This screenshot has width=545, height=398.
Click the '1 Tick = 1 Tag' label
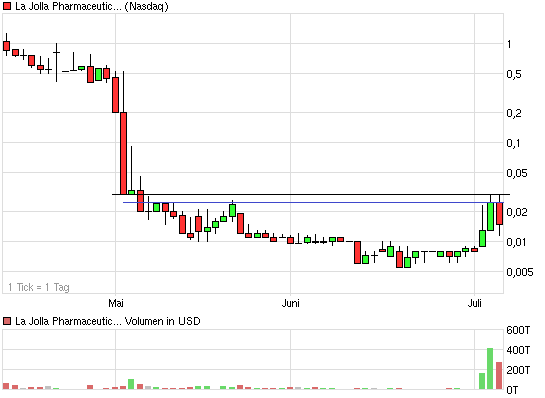tap(39, 287)
